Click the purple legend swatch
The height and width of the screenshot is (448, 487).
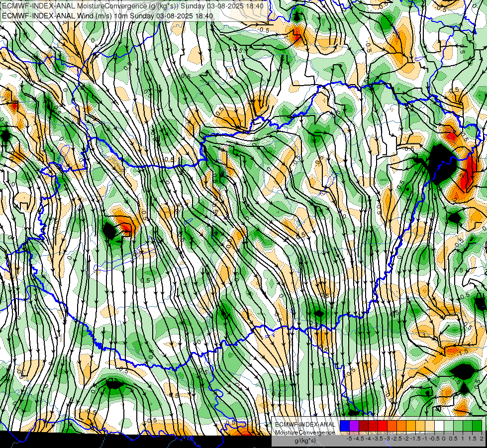[x=354, y=426]
